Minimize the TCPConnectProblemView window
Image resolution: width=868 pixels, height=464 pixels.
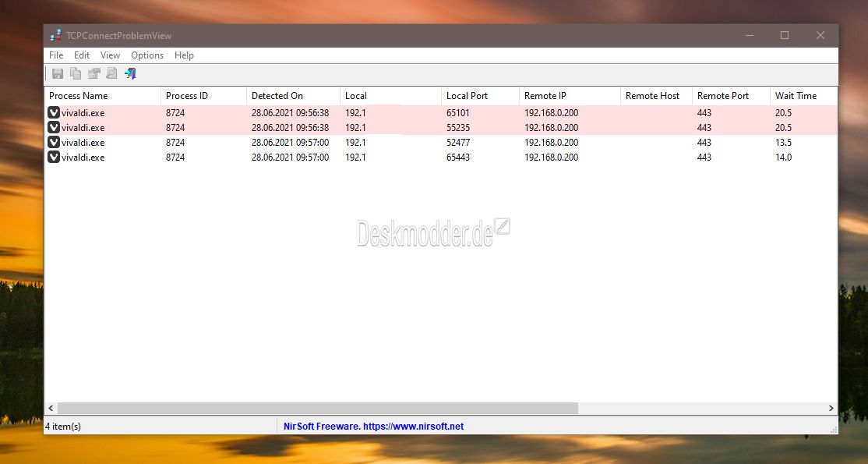749,35
